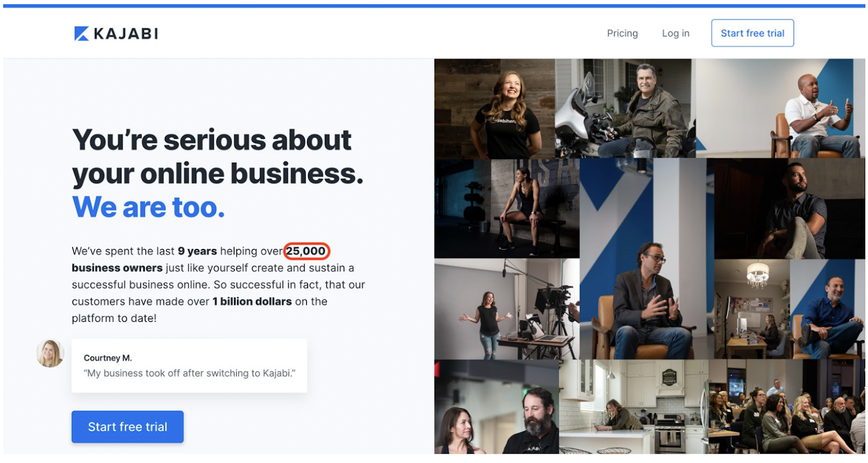The image size is (868, 463).
Task: Click the circled 25,000 number
Action: (x=307, y=251)
